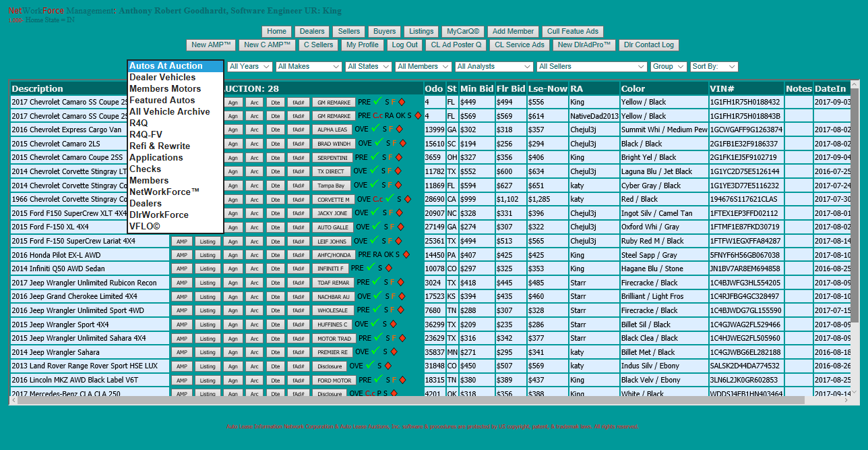Click the Disclosure button in the Land Rover row
This screenshot has height=450, width=868.
tap(330, 366)
